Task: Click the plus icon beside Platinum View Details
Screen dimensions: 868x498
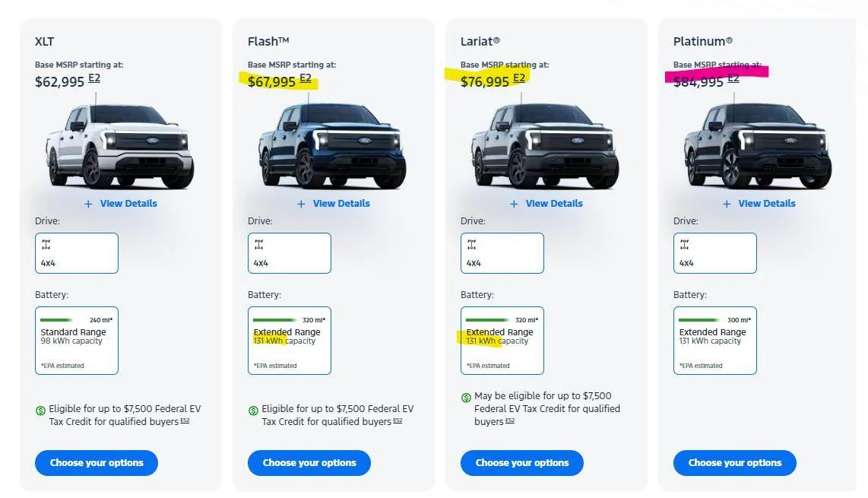Action: (727, 204)
